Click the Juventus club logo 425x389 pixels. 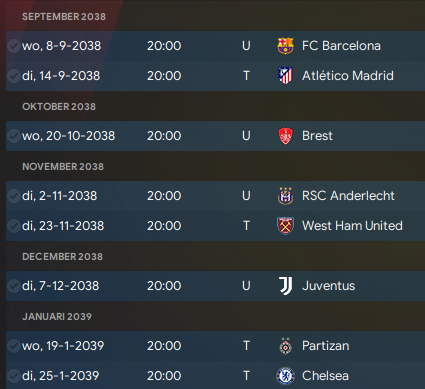click(x=285, y=286)
